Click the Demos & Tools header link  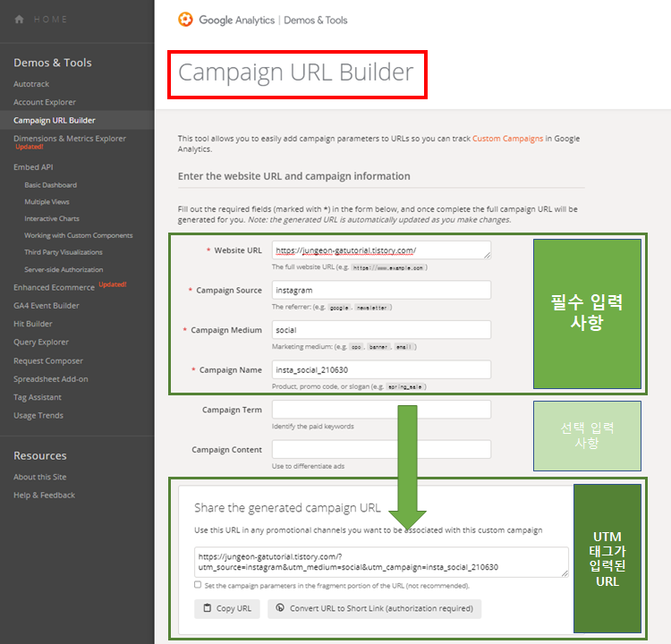coord(316,20)
